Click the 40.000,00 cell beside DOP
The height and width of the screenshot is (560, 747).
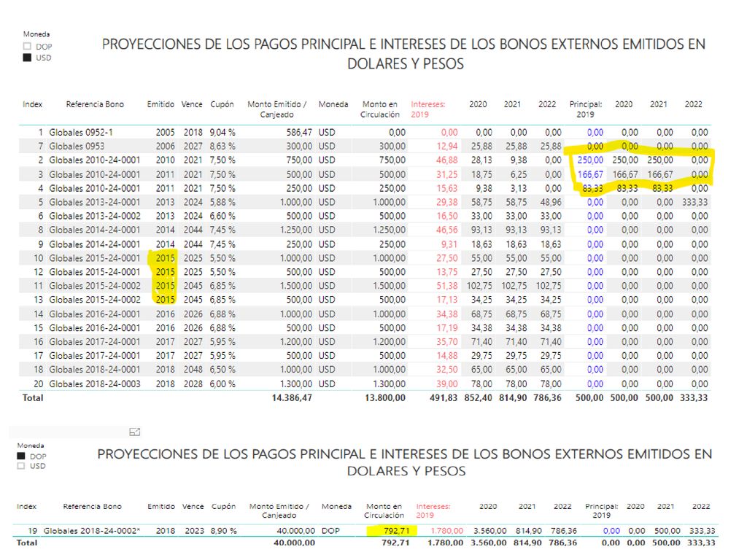click(x=296, y=531)
